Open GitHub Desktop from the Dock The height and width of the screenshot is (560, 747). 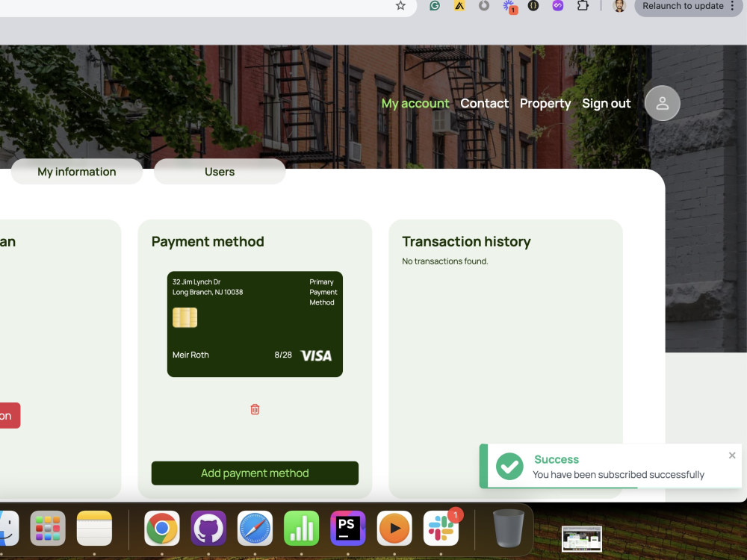coord(208,528)
